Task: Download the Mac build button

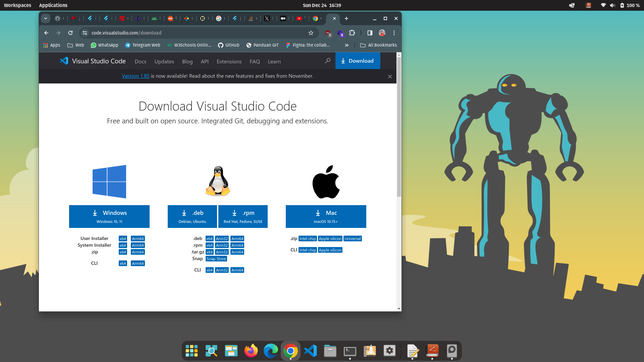Action: pyautogui.click(x=326, y=217)
